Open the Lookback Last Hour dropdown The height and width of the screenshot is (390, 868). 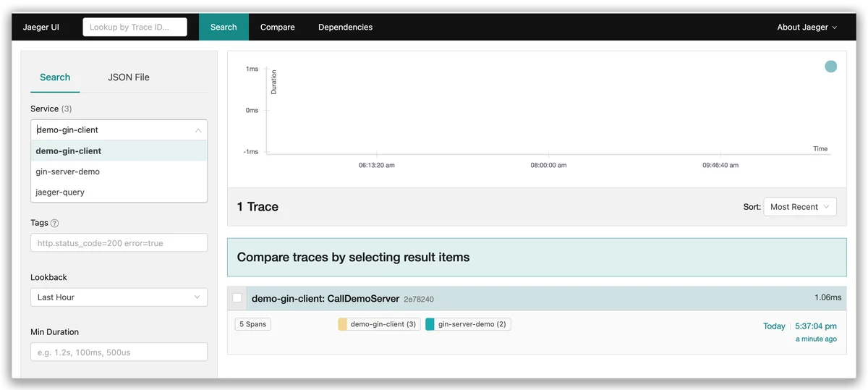pos(119,297)
